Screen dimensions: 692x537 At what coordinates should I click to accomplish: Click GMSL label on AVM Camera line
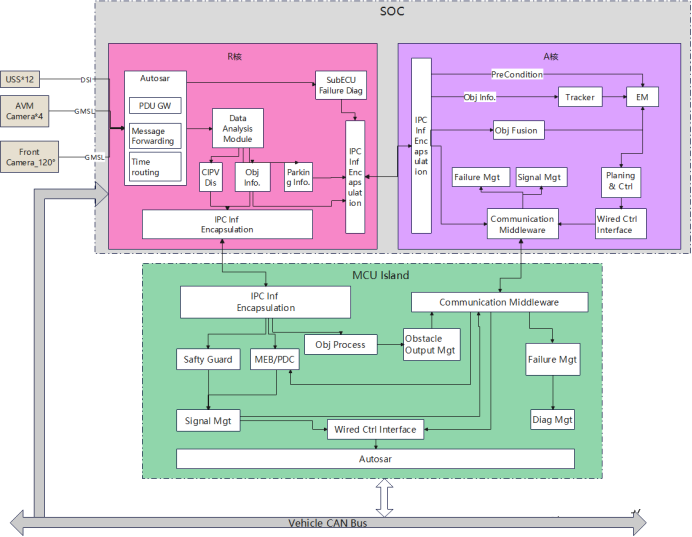click(84, 111)
